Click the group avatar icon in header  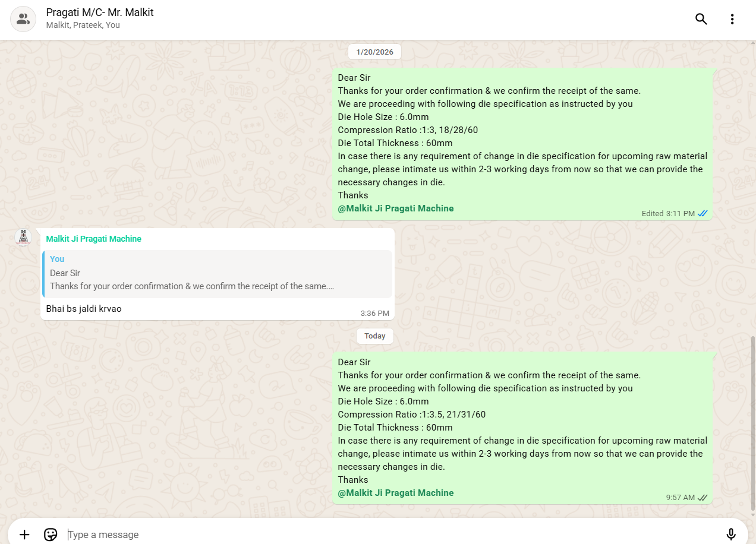(23, 19)
